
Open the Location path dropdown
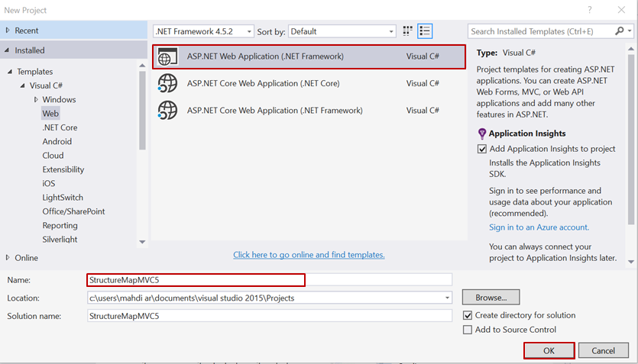(x=447, y=298)
